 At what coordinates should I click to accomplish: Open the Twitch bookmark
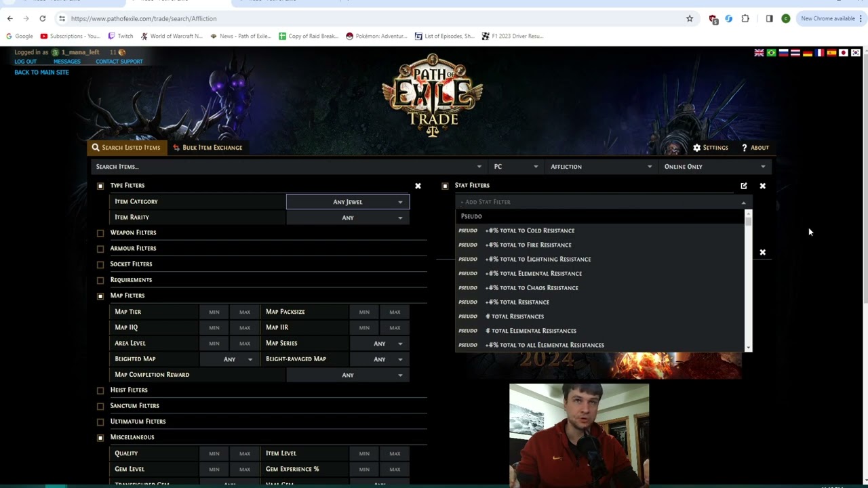(121, 36)
